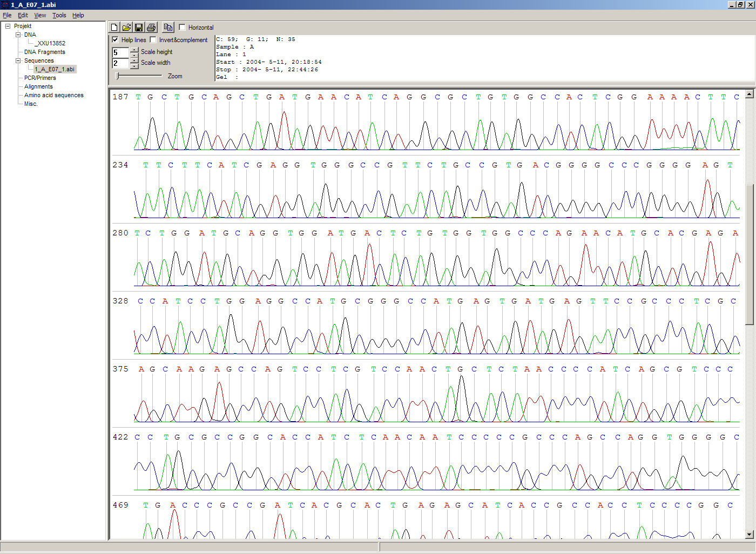Enable the Horizontal checkbox
Screen dimensions: 756x554
pyautogui.click(x=182, y=27)
